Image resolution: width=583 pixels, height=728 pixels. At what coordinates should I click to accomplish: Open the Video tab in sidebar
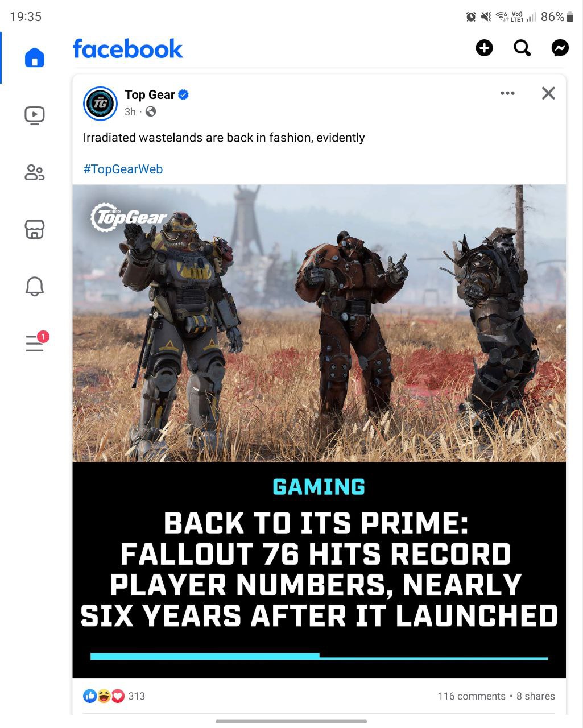tap(35, 115)
